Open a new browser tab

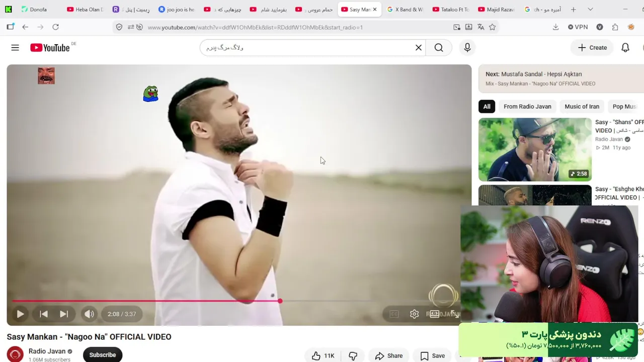click(x=573, y=10)
